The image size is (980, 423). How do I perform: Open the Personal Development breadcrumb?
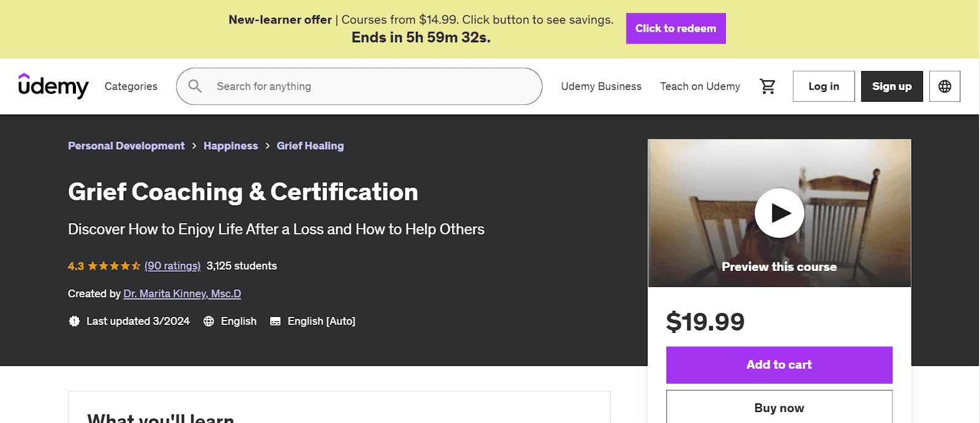tap(126, 146)
